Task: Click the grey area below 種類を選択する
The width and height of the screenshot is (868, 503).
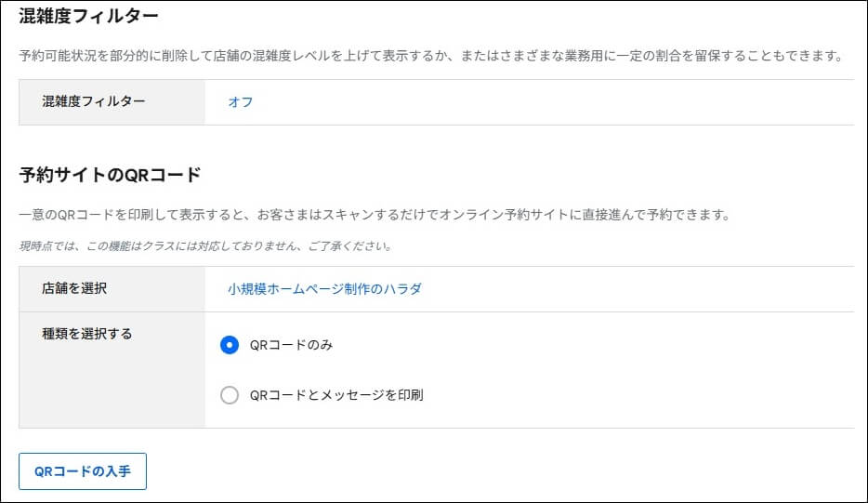Action: [112, 388]
